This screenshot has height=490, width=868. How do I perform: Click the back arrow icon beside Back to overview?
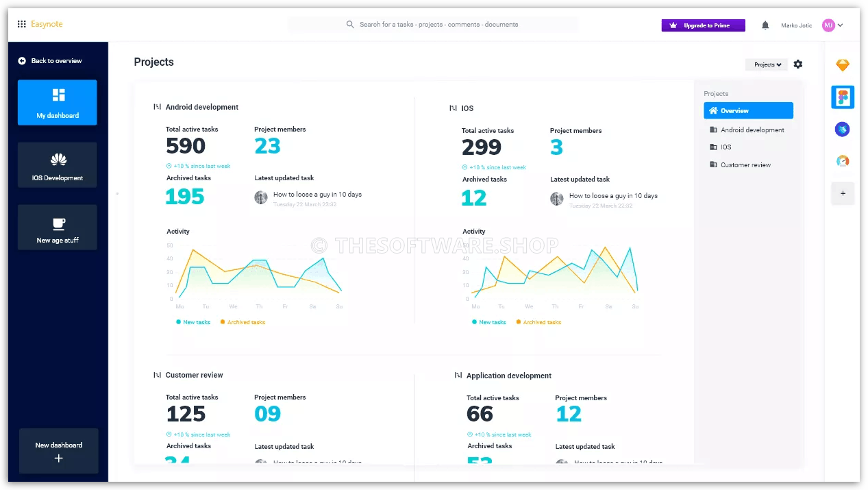(x=22, y=61)
